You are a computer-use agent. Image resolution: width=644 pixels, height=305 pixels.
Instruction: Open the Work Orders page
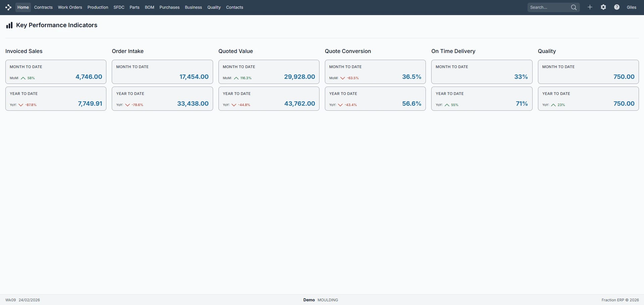(x=69, y=7)
